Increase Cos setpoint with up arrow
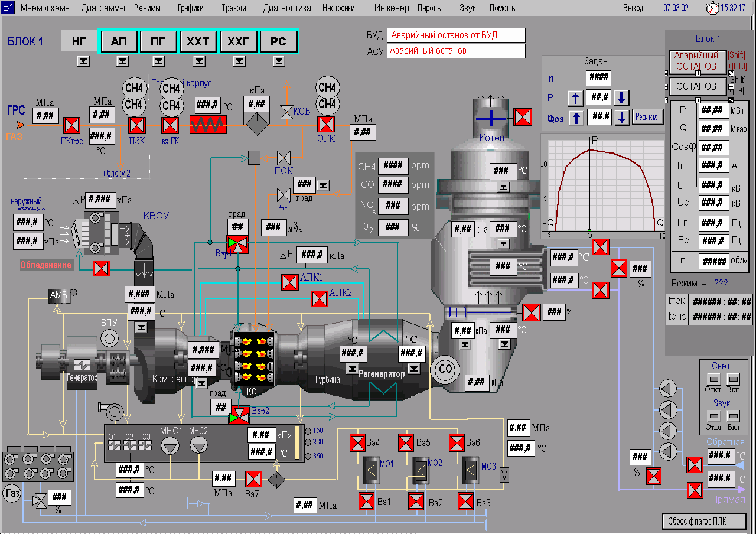The height and width of the screenshot is (534, 756). (x=576, y=118)
